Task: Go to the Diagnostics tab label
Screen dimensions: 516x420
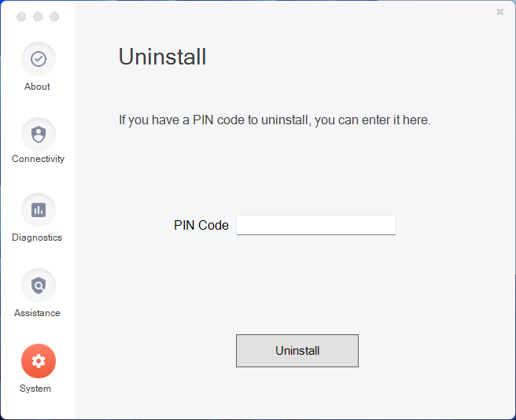Action: [37, 238]
